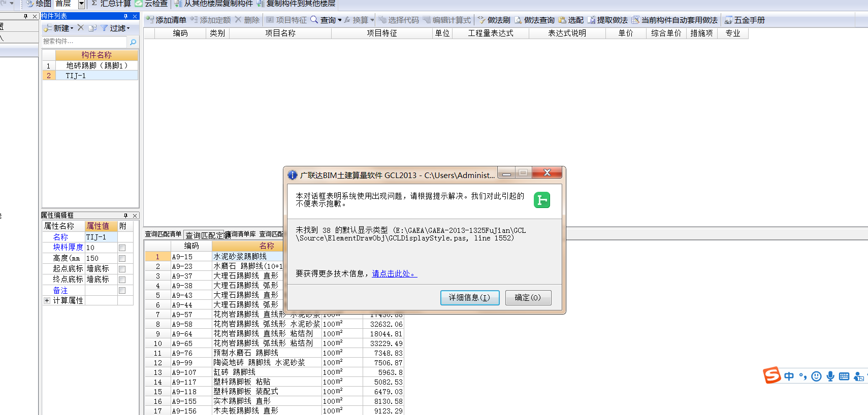Screen dimensions: 868x415
Task: Click the 选配 match selection icon
Action: (562, 20)
